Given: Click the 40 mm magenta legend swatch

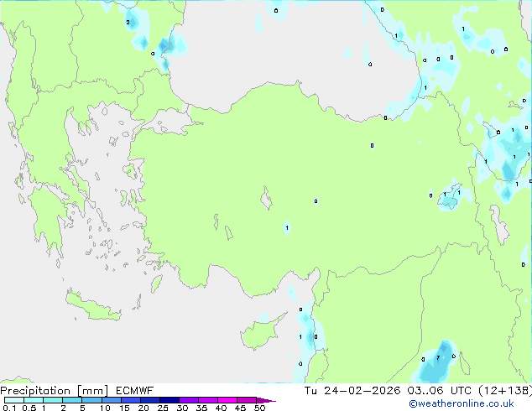Looking at the screenshot, I should (227, 400).
